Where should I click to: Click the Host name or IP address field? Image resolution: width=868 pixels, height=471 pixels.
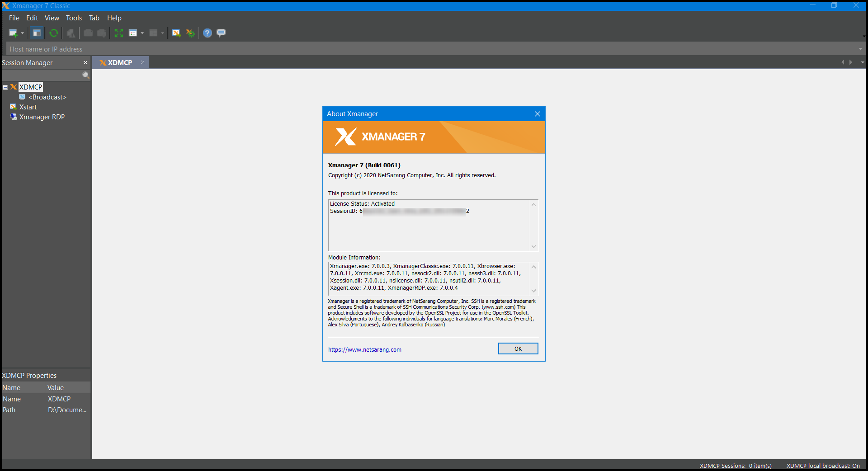click(x=432, y=49)
